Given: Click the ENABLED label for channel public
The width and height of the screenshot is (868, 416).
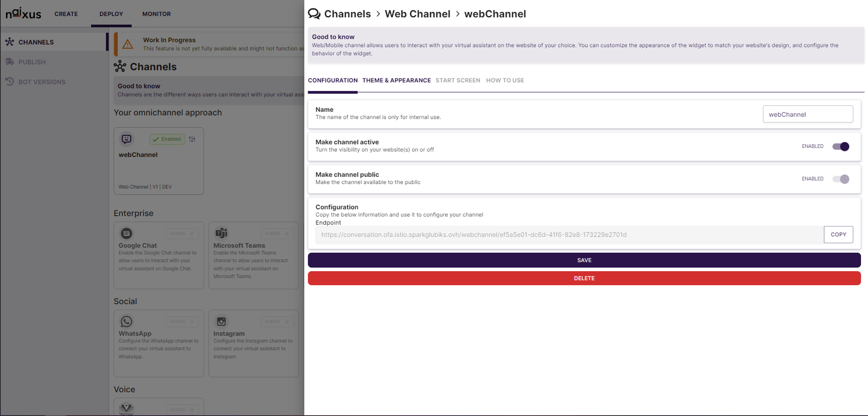Looking at the screenshot, I should [812, 179].
